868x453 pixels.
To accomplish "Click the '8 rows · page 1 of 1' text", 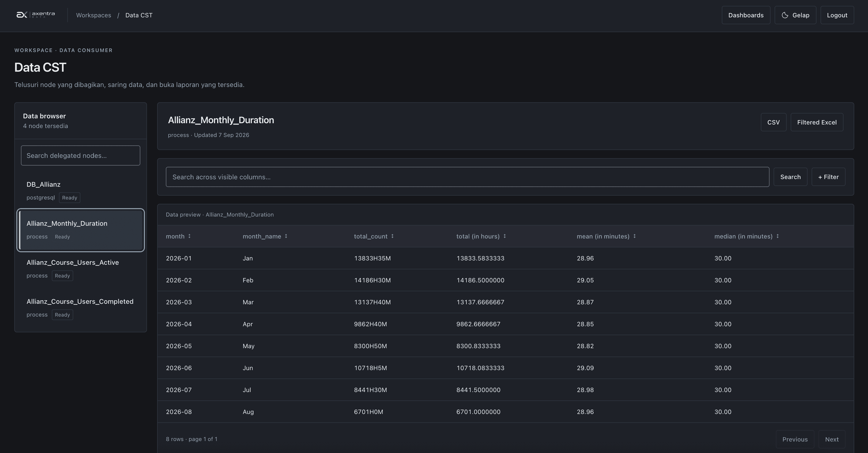I will coord(191,439).
